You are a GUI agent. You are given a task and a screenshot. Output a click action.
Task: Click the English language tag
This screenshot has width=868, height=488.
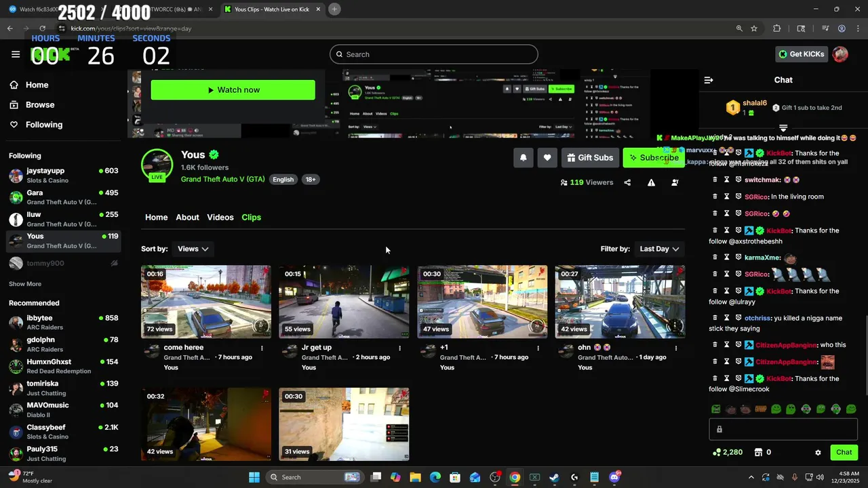(283, 180)
